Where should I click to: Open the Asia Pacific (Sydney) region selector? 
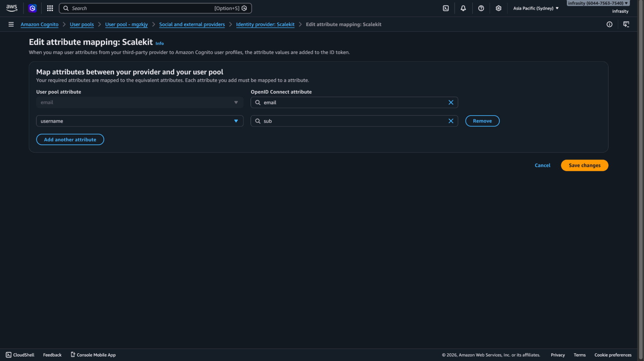coord(536,8)
